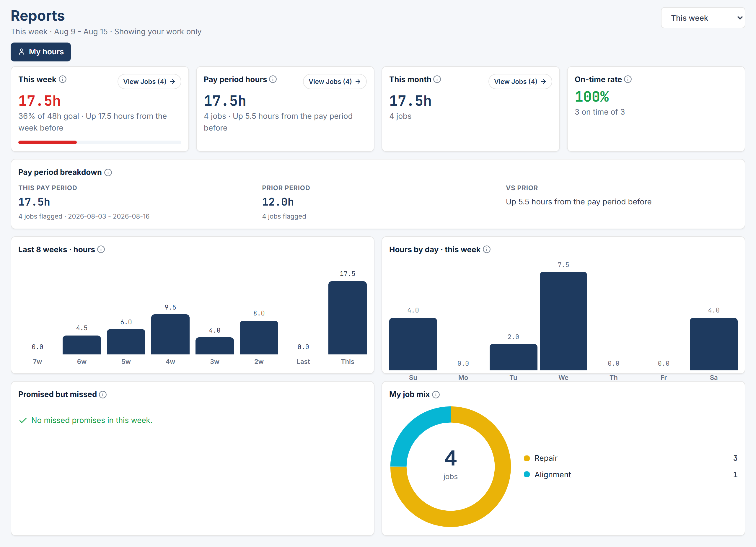Show the Promised but missed info tooltip
The height and width of the screenshot is (547, 756).
click(x=103, y=394)
